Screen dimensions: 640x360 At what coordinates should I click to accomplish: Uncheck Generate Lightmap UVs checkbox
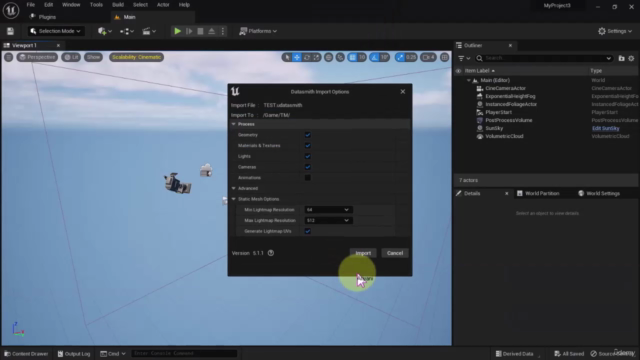[x=308, y=231]
